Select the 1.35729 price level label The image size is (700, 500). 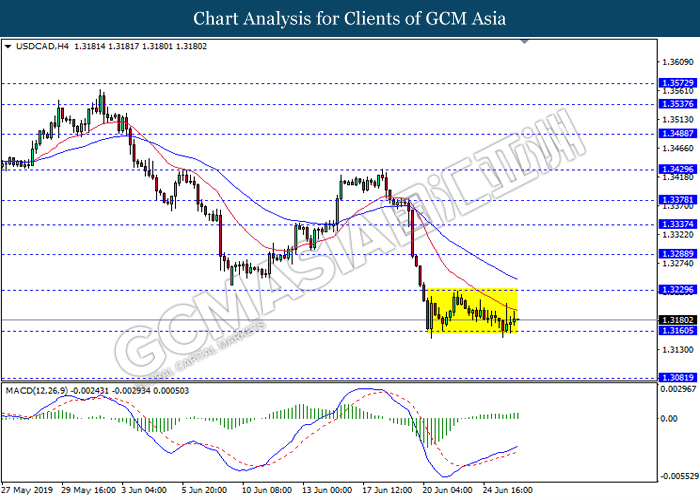click(x=678, y=83)
